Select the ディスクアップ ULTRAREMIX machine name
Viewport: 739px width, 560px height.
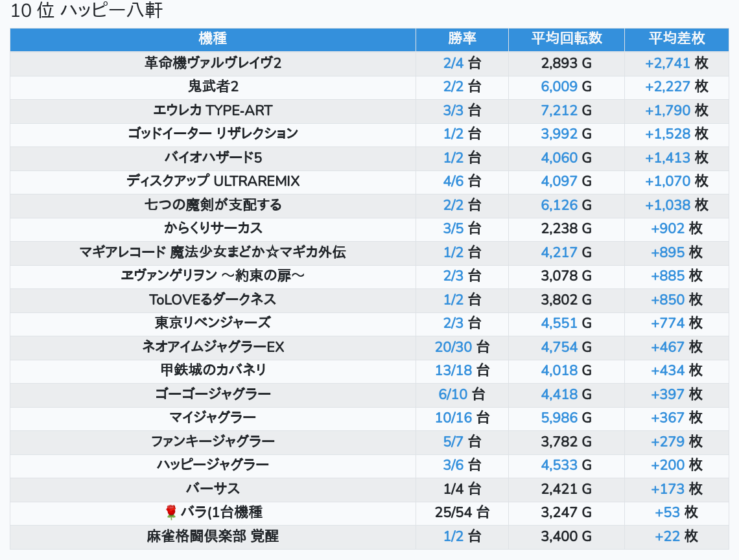pyautogui.click(x=213, y=181)
